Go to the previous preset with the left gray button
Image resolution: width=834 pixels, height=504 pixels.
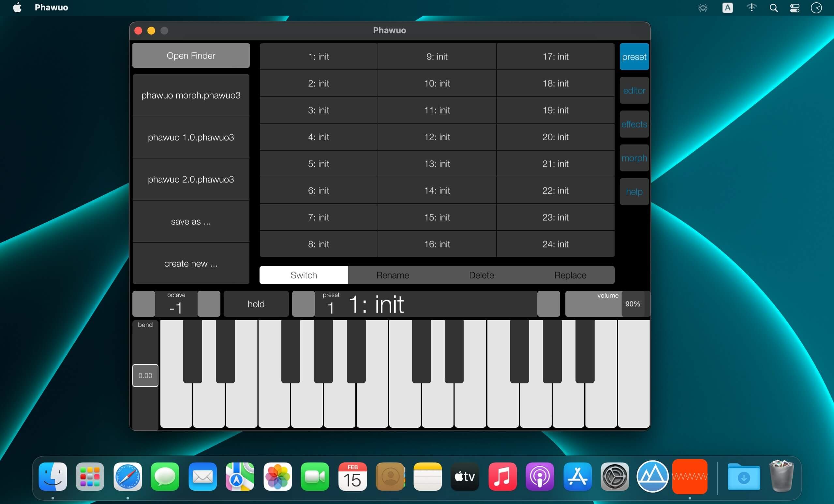click(303, 304)
